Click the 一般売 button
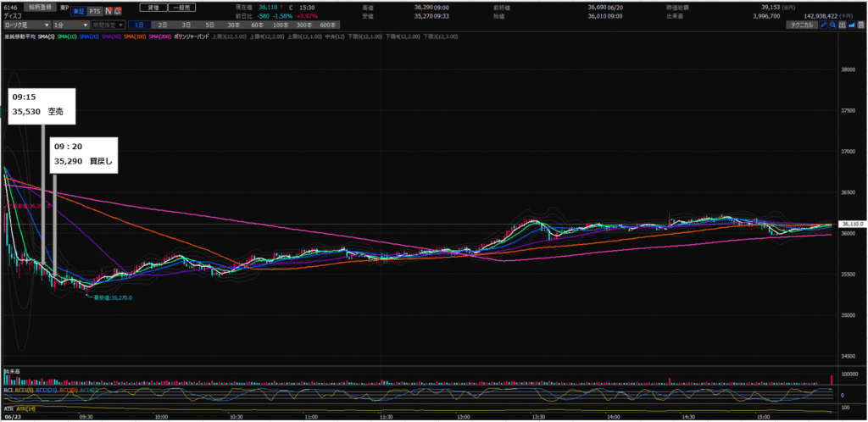The image size is (868, 422). [181, 8]
